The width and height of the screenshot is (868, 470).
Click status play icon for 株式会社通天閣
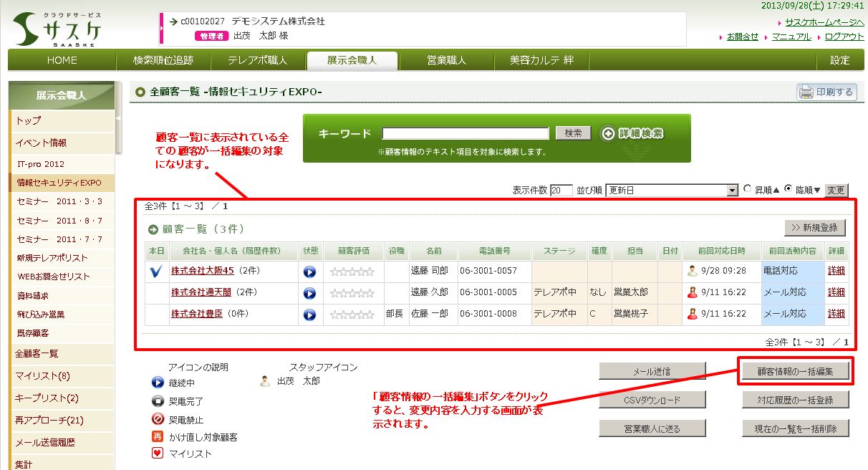(x=309, y=293)
